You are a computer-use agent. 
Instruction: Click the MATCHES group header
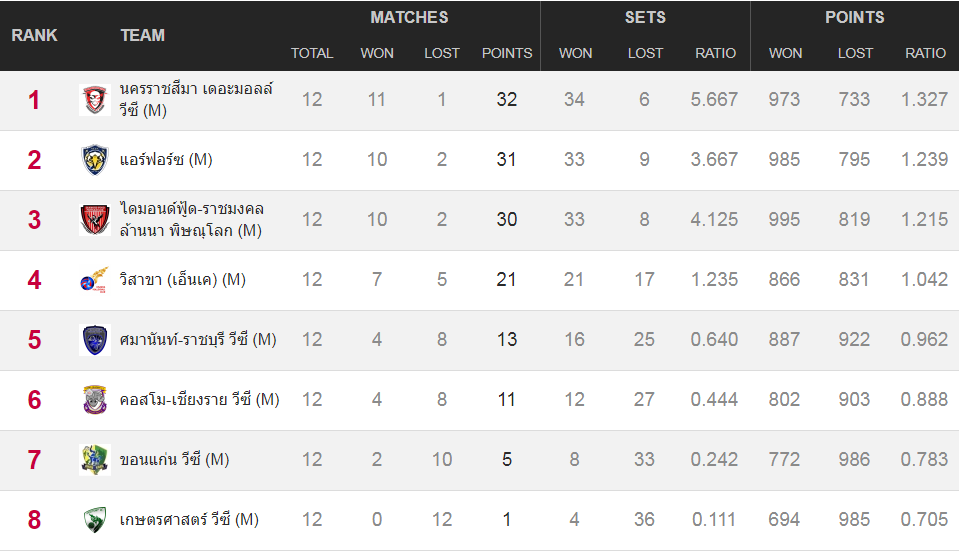(409, 17)
